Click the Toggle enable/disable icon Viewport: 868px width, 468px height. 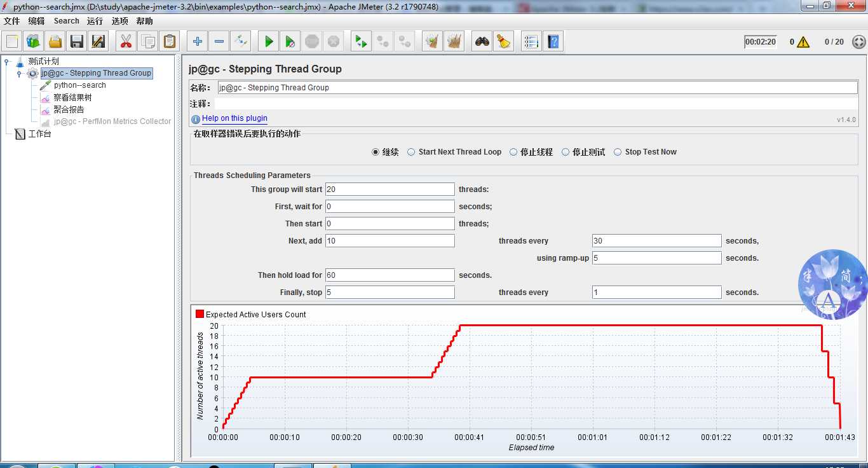241,42
